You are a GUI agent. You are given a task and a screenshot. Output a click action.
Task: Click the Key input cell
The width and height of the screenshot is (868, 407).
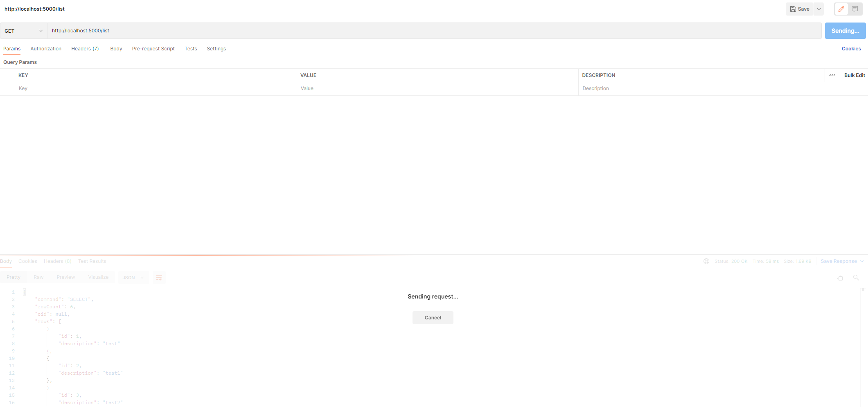156,88
